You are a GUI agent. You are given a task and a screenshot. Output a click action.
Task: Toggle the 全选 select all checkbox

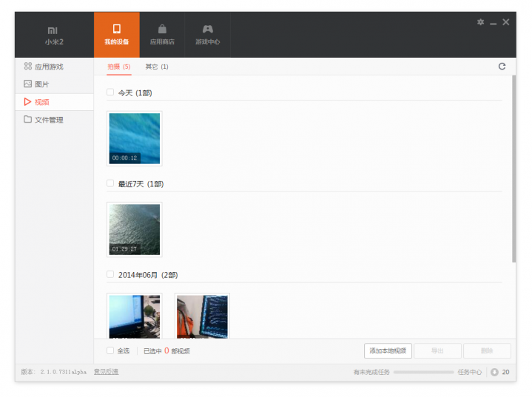(110, 350)
